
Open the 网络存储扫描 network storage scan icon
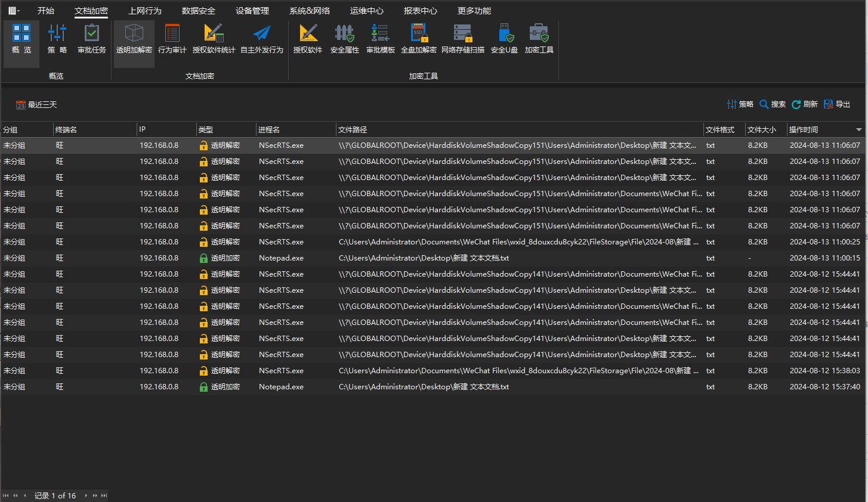[463, 39]
